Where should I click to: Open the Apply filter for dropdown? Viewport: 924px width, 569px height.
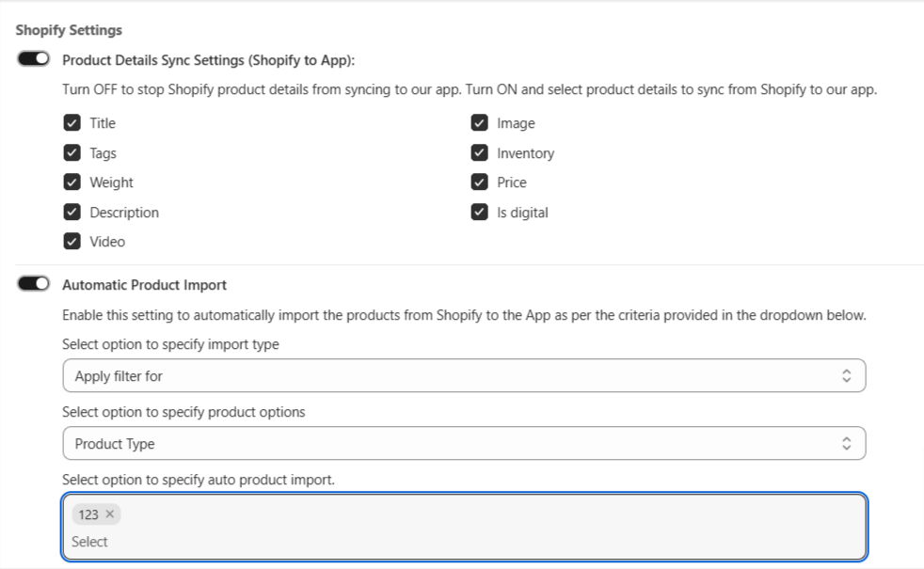tap(465, 376)
